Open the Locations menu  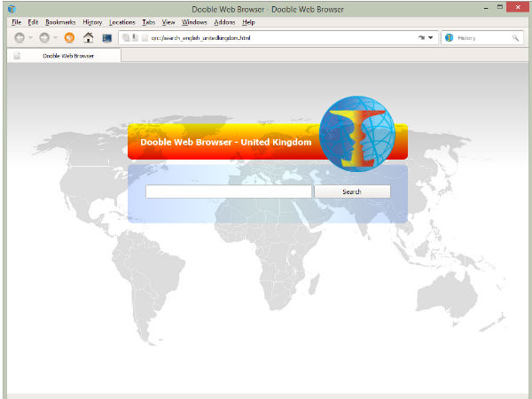click(x=121, y=21)
